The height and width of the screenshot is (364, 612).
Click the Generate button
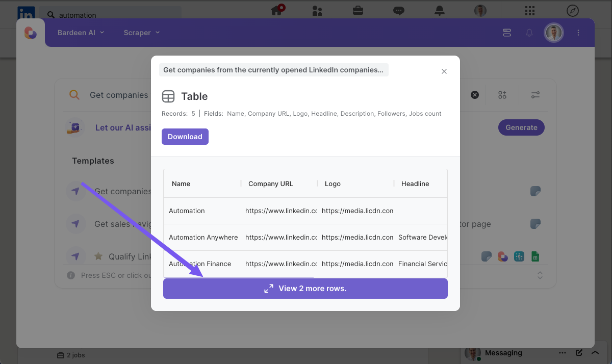coord(521,127)
